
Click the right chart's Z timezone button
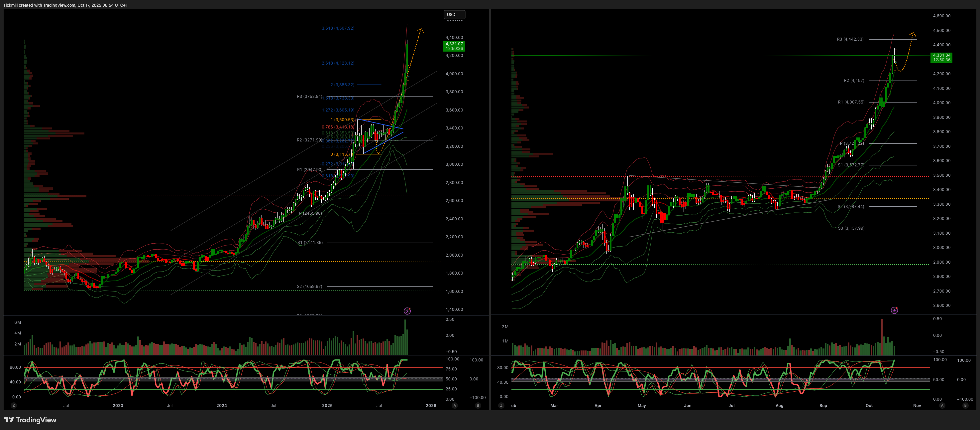click(501, 406)
